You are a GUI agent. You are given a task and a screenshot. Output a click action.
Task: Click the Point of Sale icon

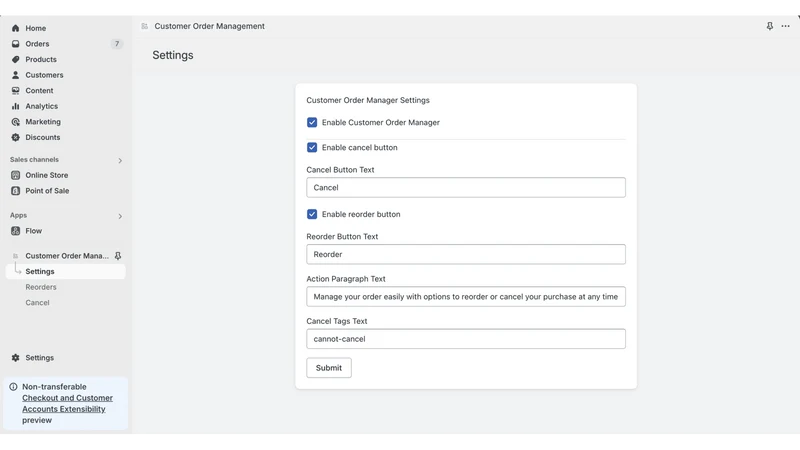15,191
